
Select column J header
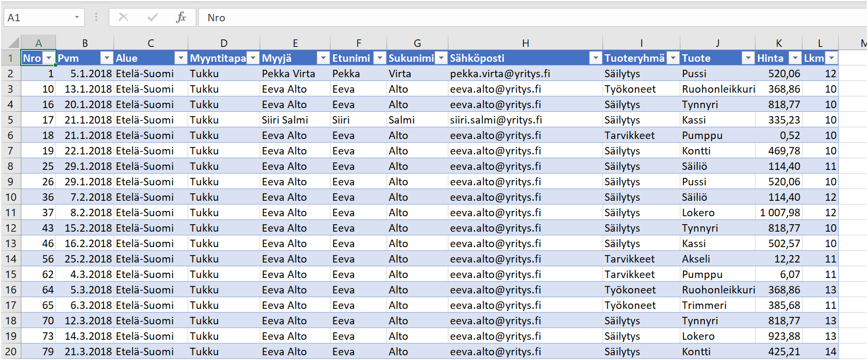tap(718, 43)
